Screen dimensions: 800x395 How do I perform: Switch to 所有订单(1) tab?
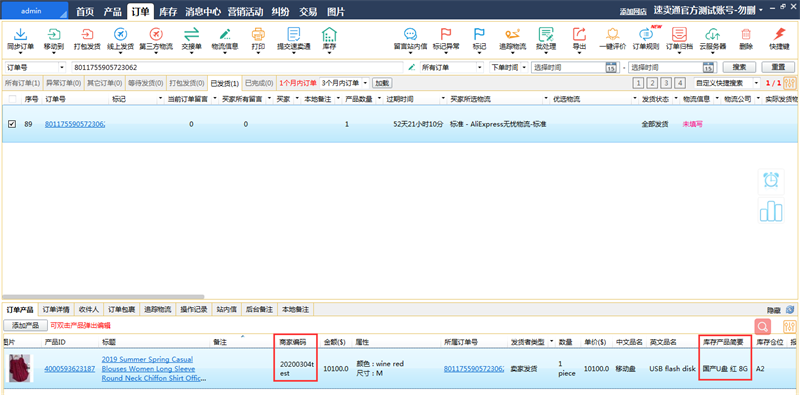22,83
